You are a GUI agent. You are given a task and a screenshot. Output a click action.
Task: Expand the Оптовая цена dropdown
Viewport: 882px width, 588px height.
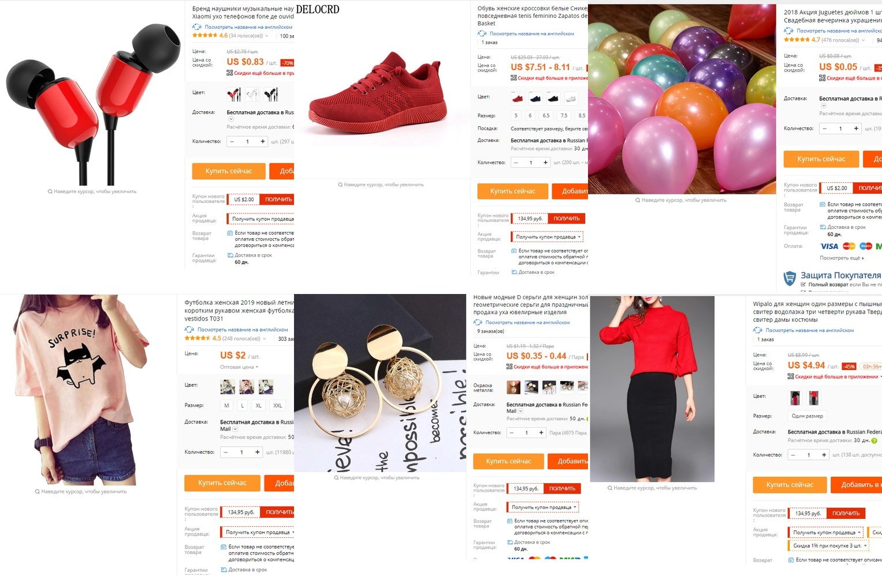point(239,367)
